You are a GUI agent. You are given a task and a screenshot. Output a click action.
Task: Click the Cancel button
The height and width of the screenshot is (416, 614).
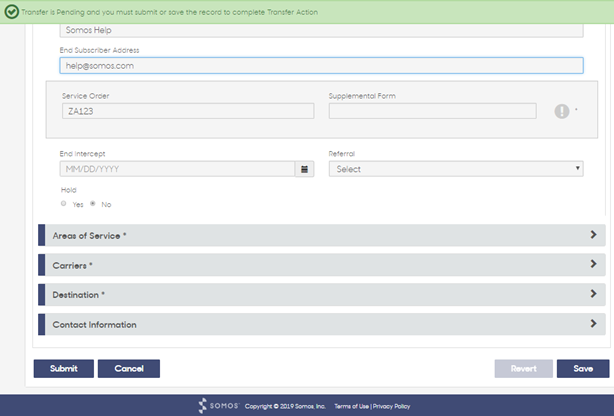pyautogui.click(x=129, y=369)
